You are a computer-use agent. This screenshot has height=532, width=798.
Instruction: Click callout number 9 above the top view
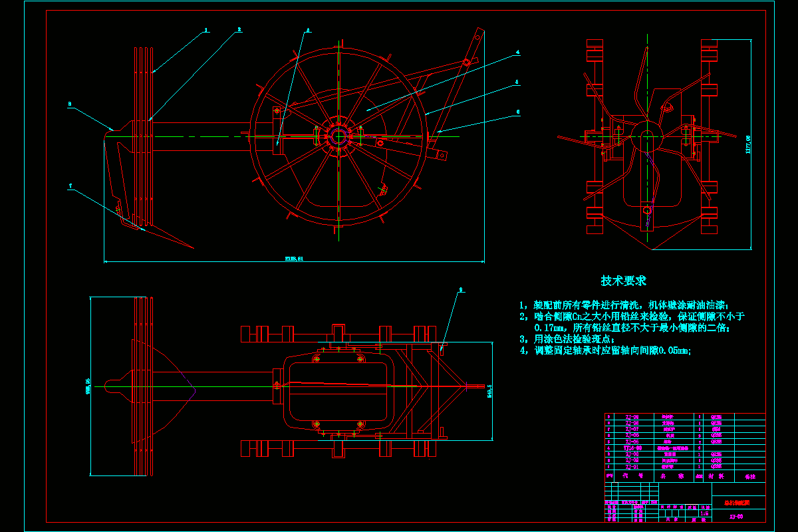(460, 289)
